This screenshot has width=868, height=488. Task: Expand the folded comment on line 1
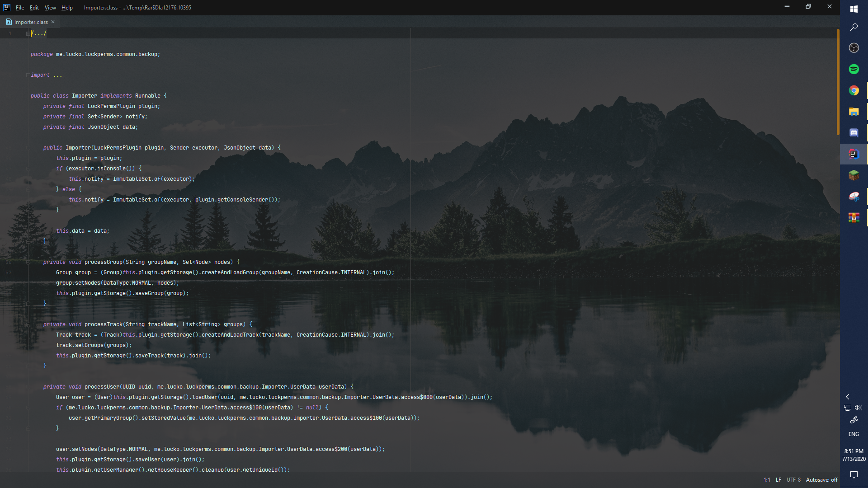[x=28, y=33]
